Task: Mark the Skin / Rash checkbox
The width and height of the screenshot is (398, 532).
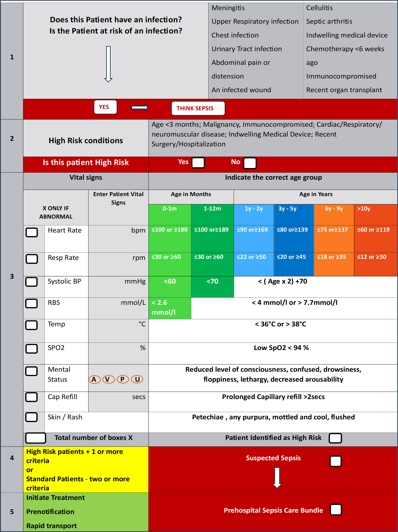Action: click(32, 417)
